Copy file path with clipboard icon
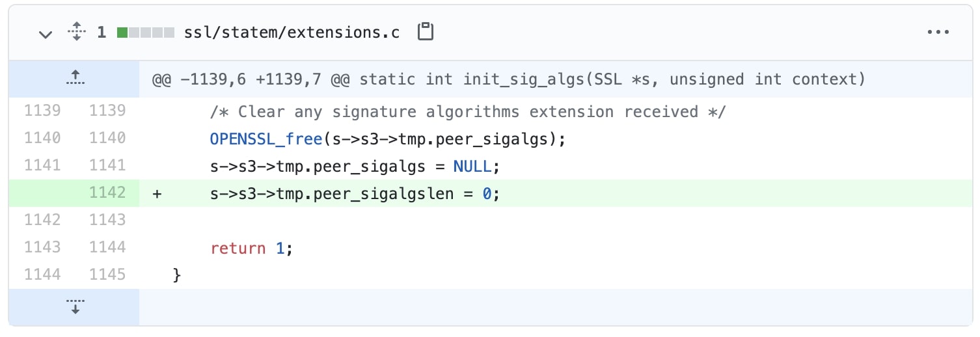 pos(426,32)
